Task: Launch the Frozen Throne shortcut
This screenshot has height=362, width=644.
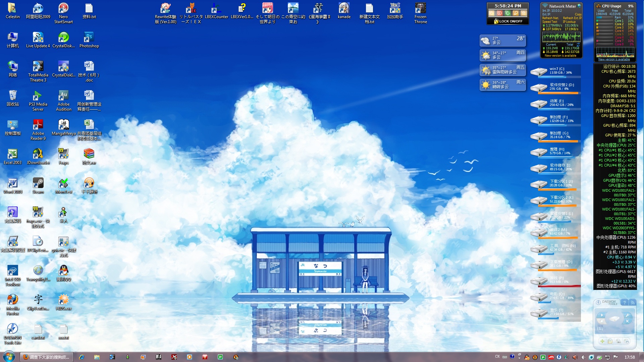Action: pos(420,13)
